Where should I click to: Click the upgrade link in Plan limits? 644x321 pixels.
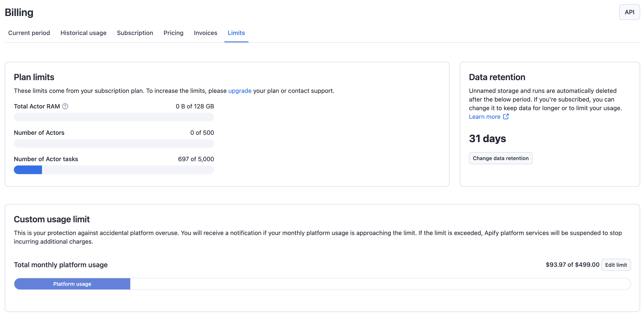240,91
